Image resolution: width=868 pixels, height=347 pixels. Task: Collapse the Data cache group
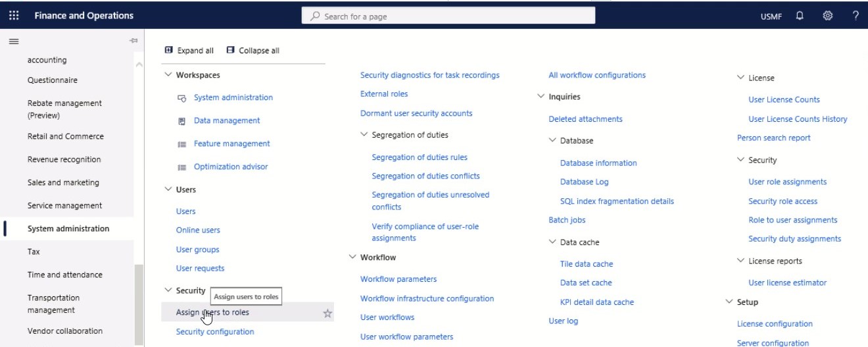(x=553, y=242)
